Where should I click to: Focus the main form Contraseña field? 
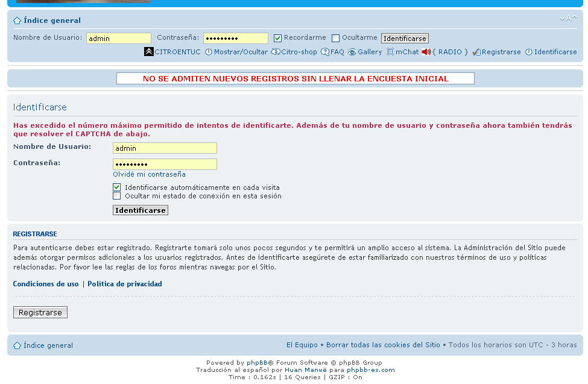tap(165, 164)
